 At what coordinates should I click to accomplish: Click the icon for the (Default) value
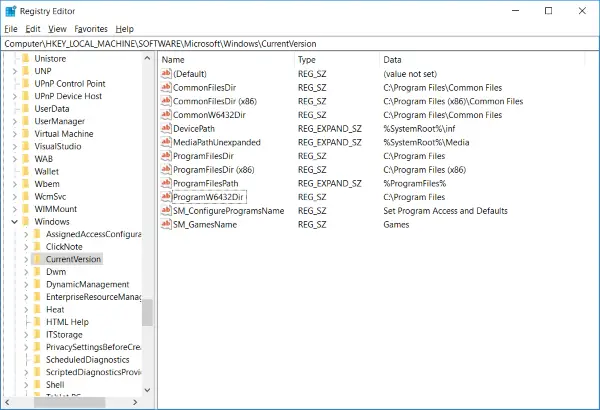point(165,74)
